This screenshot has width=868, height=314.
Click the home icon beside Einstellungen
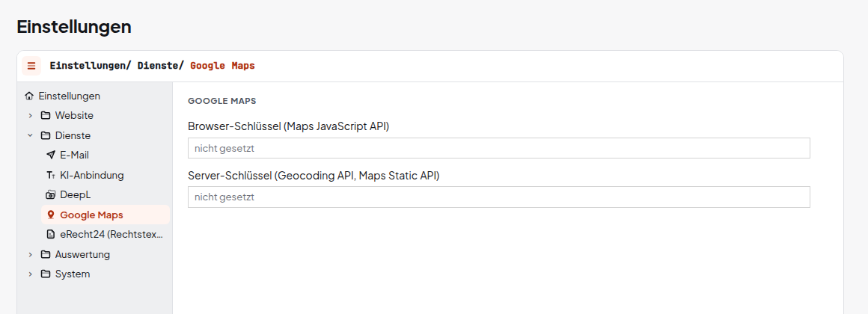coord(30,96)
